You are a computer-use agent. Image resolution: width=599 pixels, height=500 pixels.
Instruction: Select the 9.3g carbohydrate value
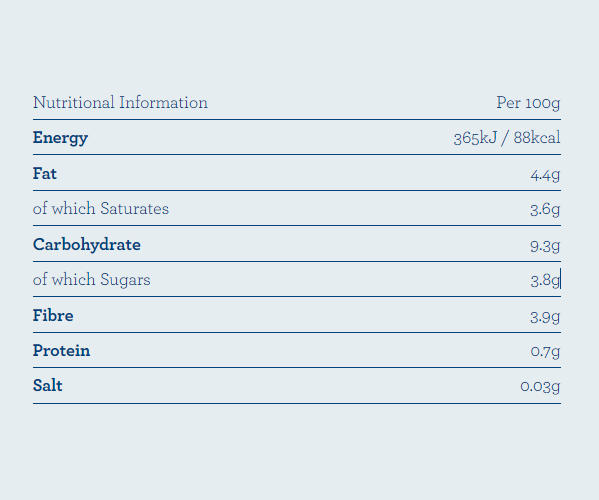coord(545,246)
